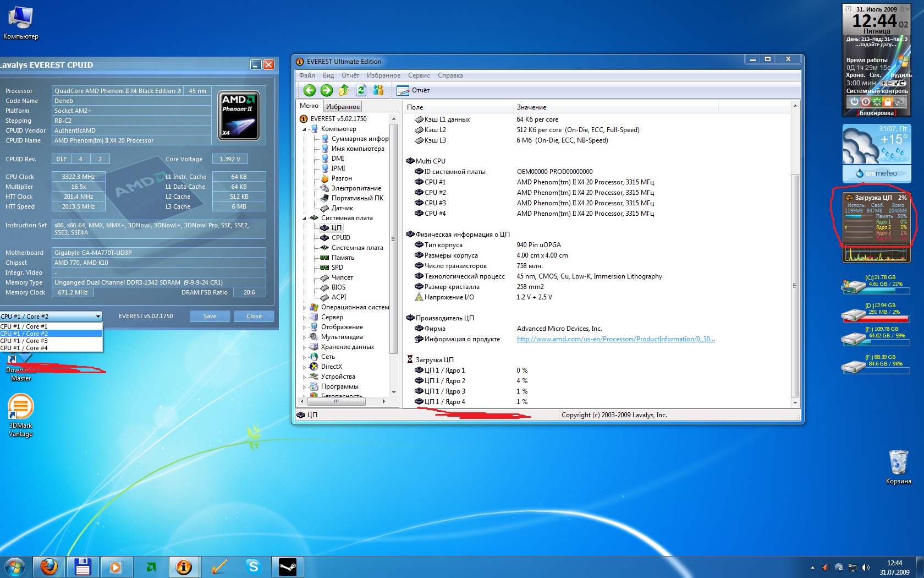Click the green Forward arrow toolbar icon
The height and width of the screenshot is (578, 924).
[327, 90]
